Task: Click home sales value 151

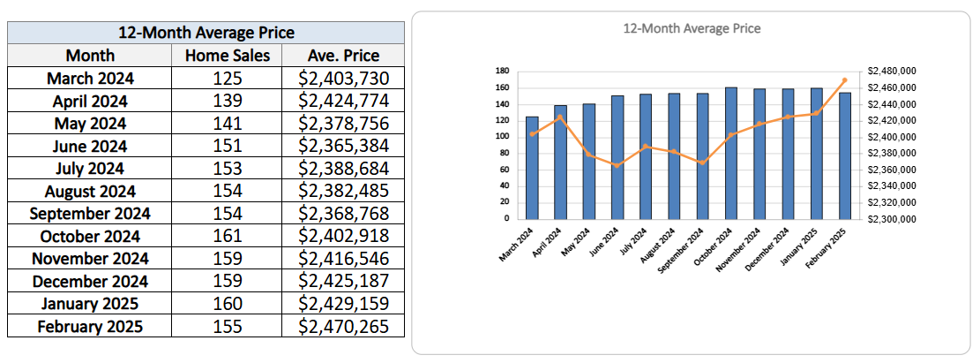Action: coord(228,146)
